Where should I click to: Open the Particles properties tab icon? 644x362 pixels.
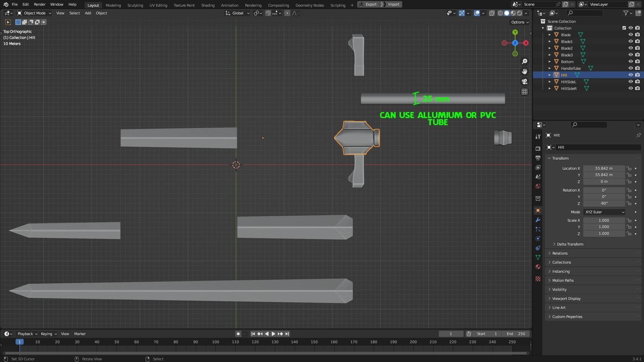(x=538, y=229)
